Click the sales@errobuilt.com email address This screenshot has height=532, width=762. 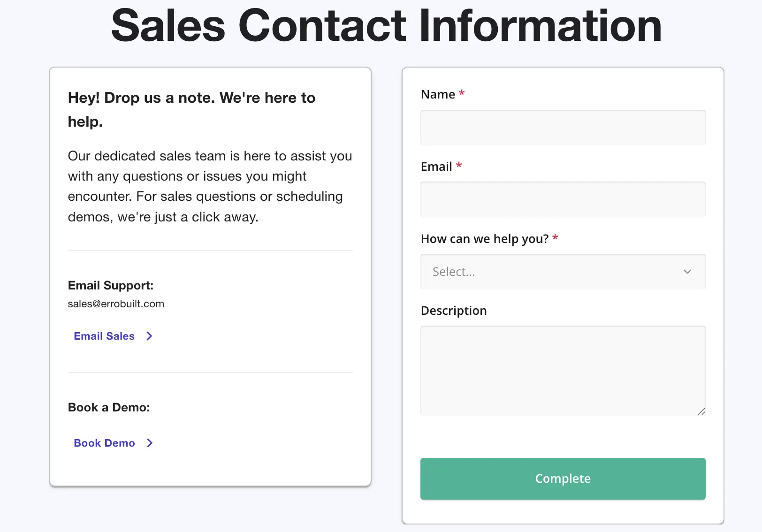point(116,304)
